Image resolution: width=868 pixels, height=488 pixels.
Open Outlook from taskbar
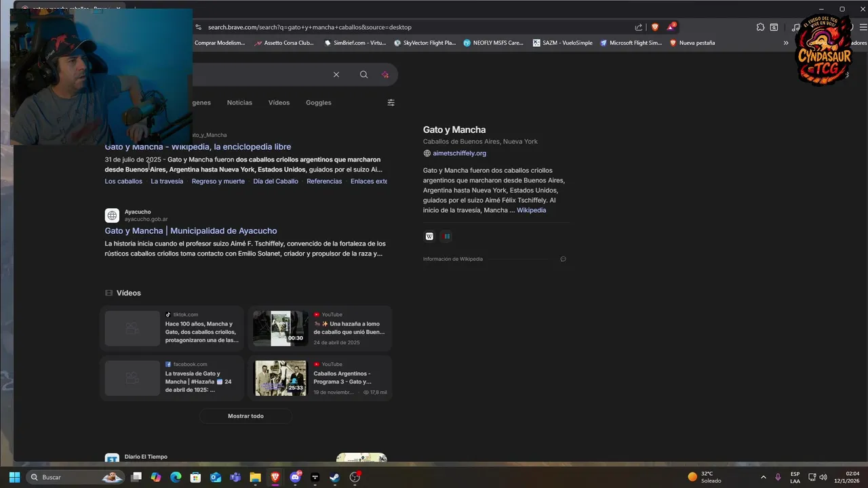(216, 477)
